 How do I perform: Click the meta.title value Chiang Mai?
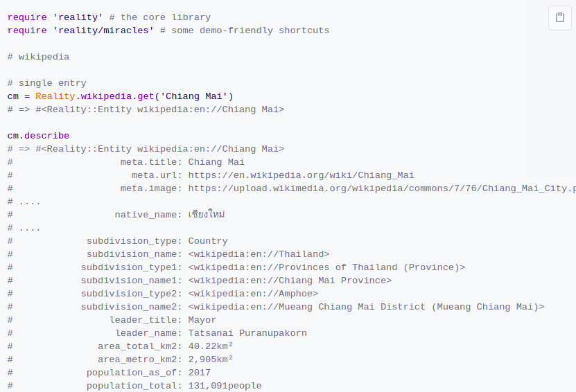coord(216,162)
